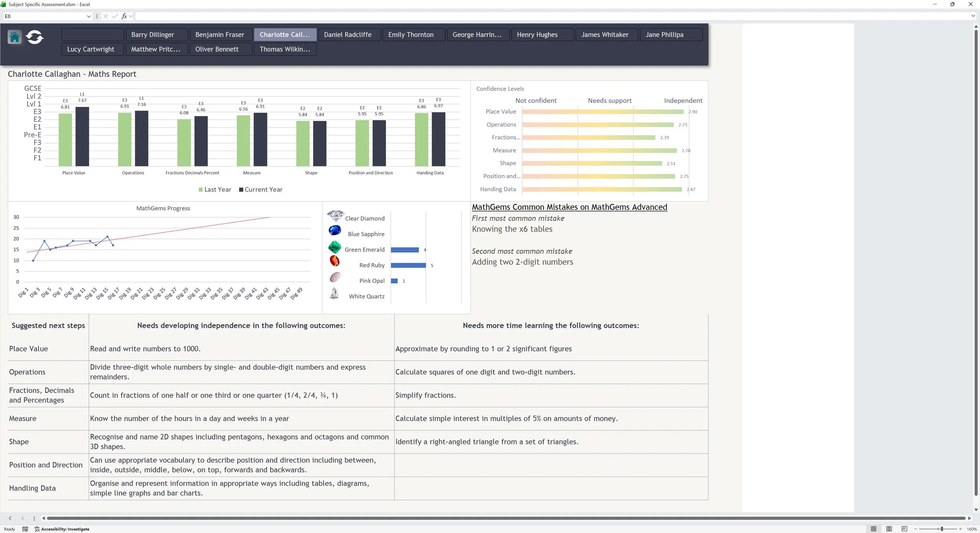Click the Home icon button

tap(15, 37)
